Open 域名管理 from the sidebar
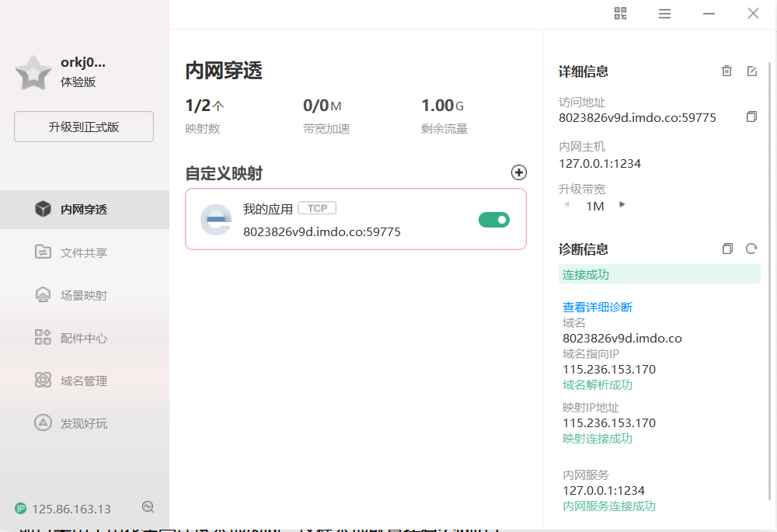Viewport: 777px width, 532px height. [84, 381]
